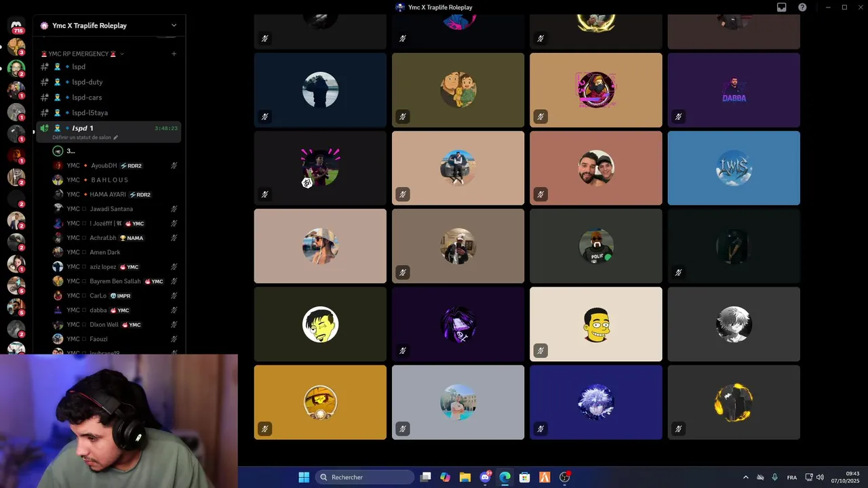The height and width of the screenshot is (488, 868).
Task: Focus the two bearded men selfie tile
Action: [595, 168]
